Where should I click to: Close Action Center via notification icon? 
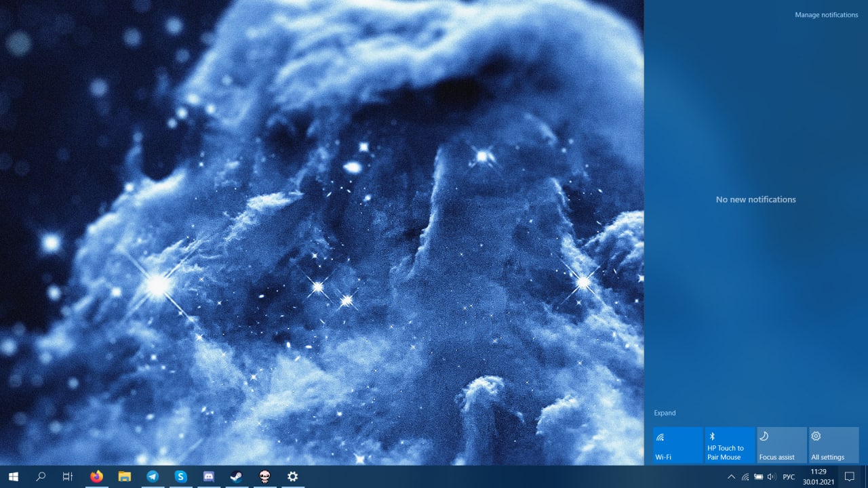pyautogui.click(x=850, y=477)
